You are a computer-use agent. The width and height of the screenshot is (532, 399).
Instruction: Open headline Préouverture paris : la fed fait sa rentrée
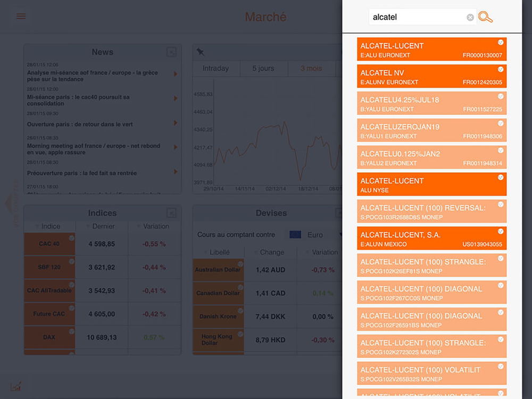tap(82, 173)
